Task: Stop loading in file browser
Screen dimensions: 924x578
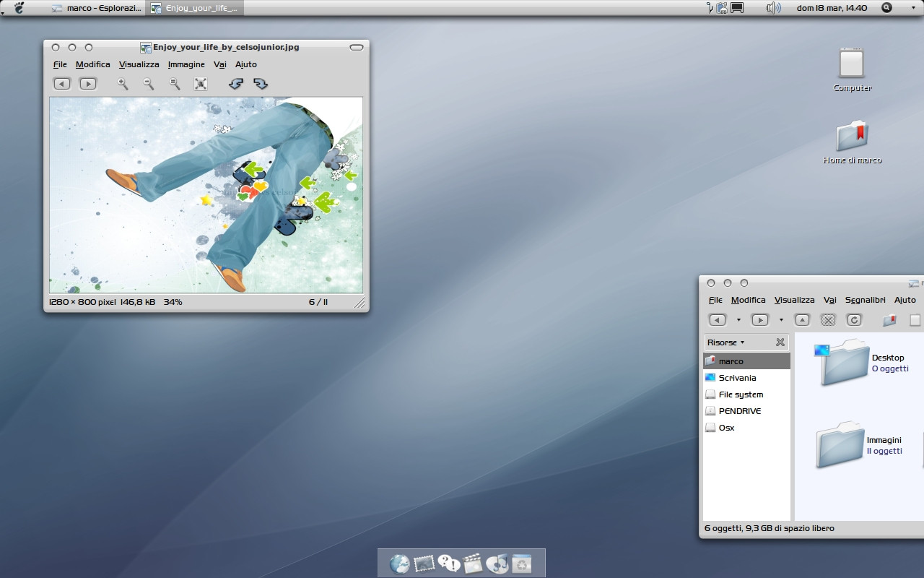Action: (x=829, y=319)
